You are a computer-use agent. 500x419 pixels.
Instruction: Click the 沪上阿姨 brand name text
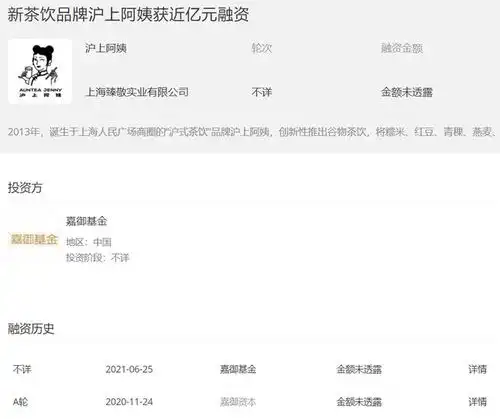[x=106, y=48]
